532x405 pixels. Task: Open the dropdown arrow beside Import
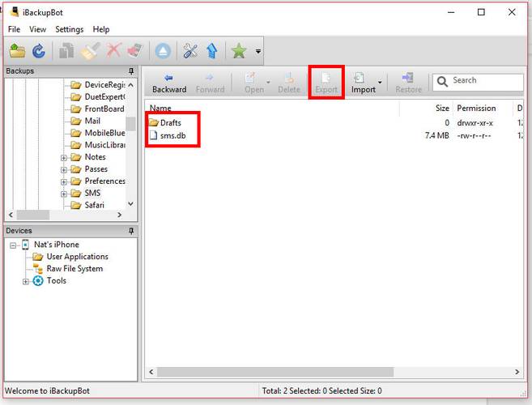(380, 82)
